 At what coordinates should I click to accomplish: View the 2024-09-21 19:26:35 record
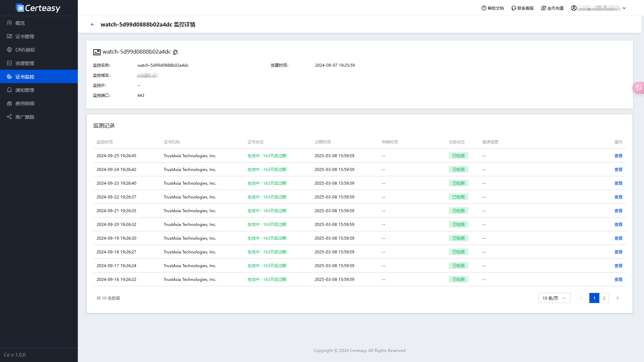(618, 211)
